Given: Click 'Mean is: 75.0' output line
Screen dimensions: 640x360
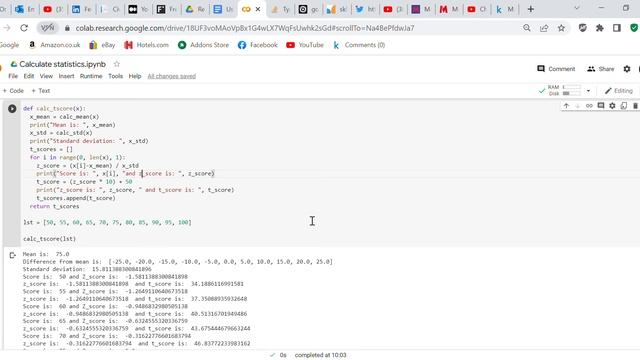Looking at the screenshot, I should (x=46, y=254).
